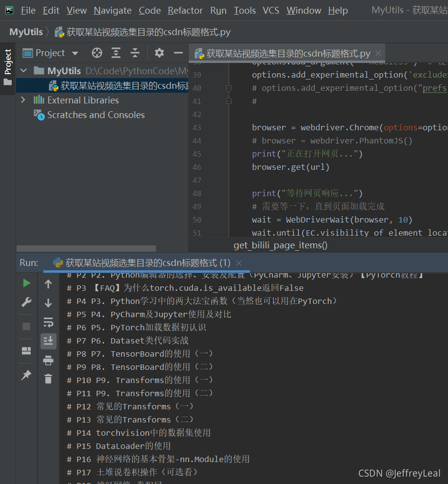Expand the External Libraries node

pyautogui.click(x=23, y=100)
